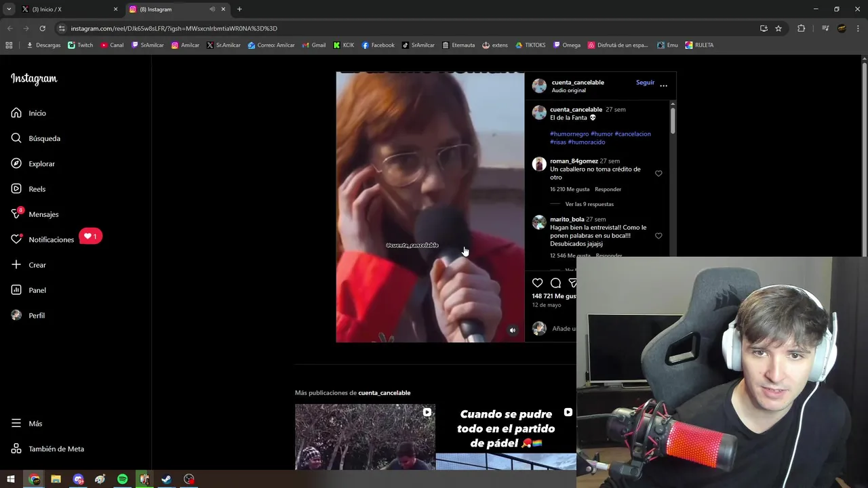Toggle reel audio mute button

[513, 330]
